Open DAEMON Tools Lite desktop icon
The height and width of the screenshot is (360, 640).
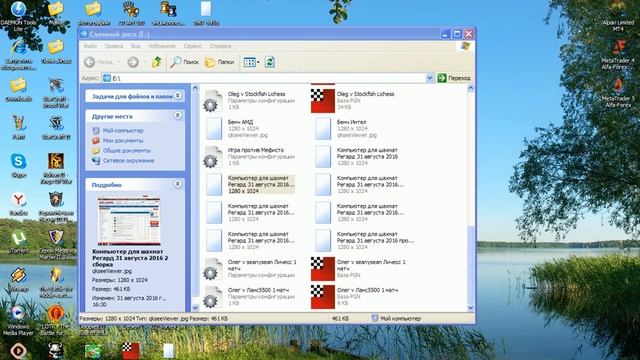[18, 16]
